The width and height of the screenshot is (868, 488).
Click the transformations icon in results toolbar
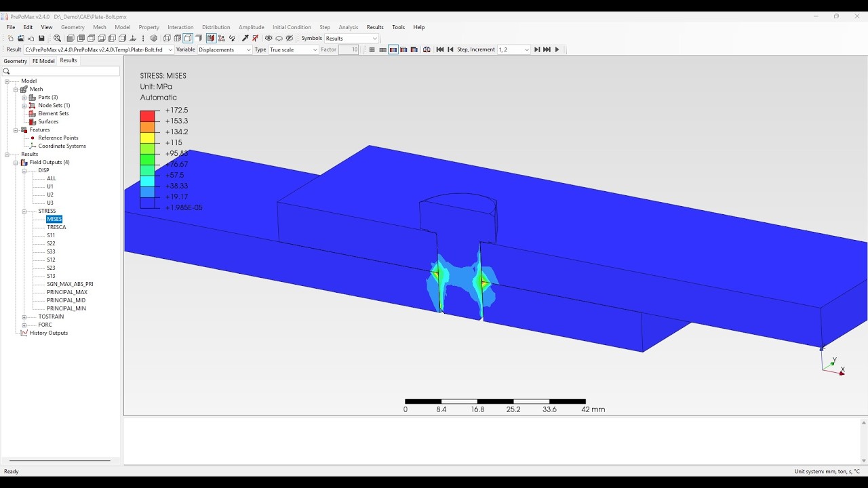click(x=427, y=49)
